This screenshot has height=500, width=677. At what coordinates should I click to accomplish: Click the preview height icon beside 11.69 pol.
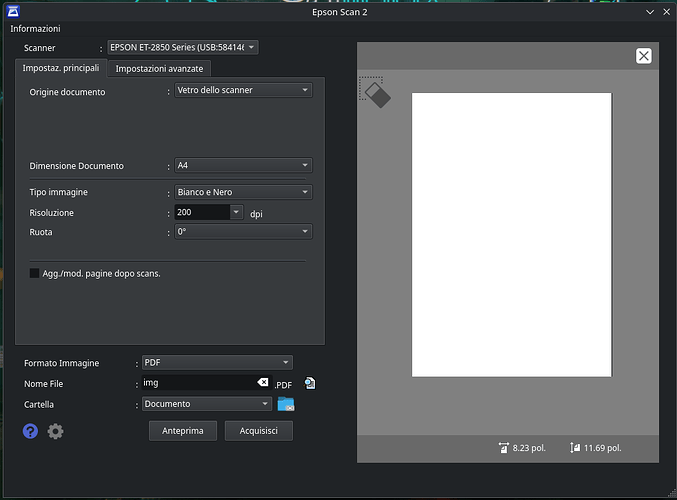pos(575,448)
